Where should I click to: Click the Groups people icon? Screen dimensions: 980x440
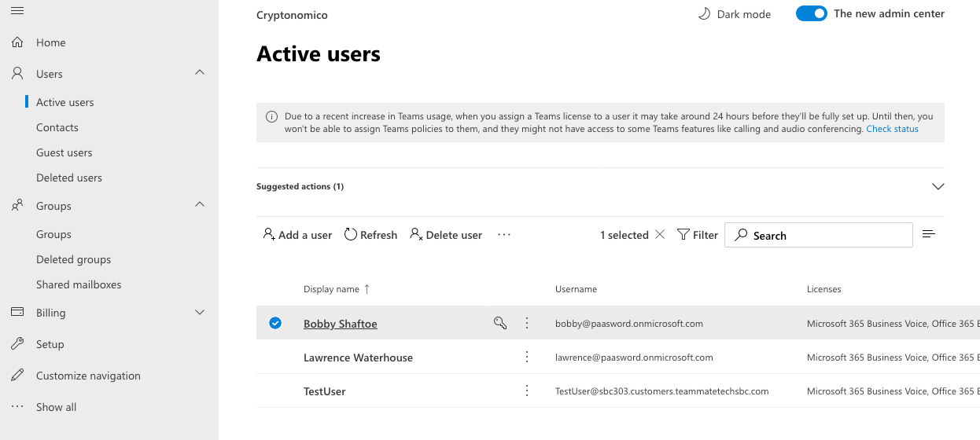pos(17,206)
